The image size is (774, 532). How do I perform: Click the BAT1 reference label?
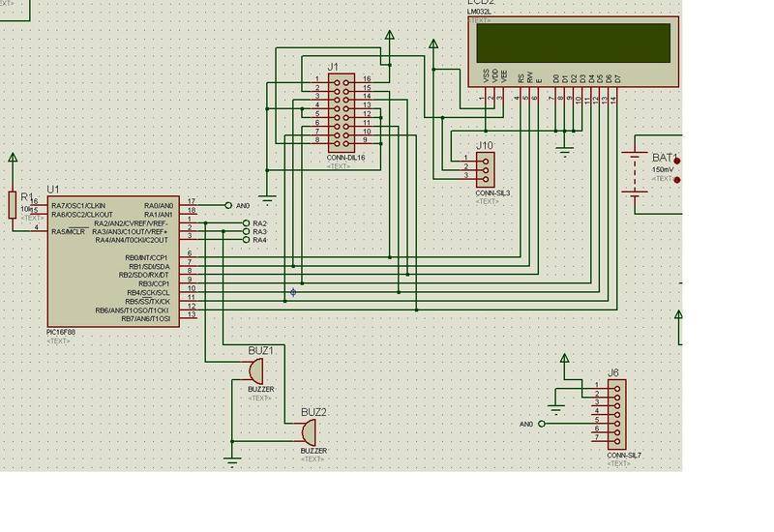tap(665, 158)
